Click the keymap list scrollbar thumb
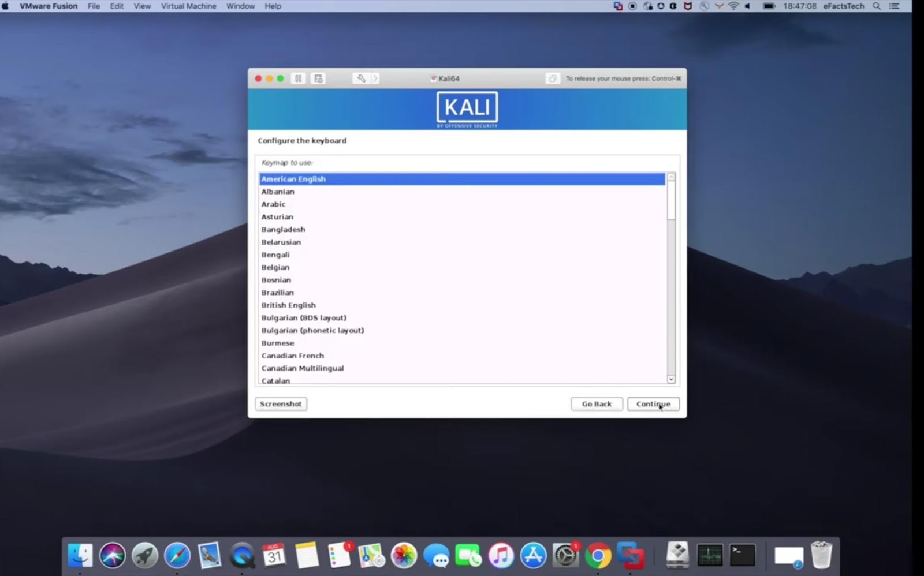The image size is (924, 576). pyautogui.click(x=671, y=200)
